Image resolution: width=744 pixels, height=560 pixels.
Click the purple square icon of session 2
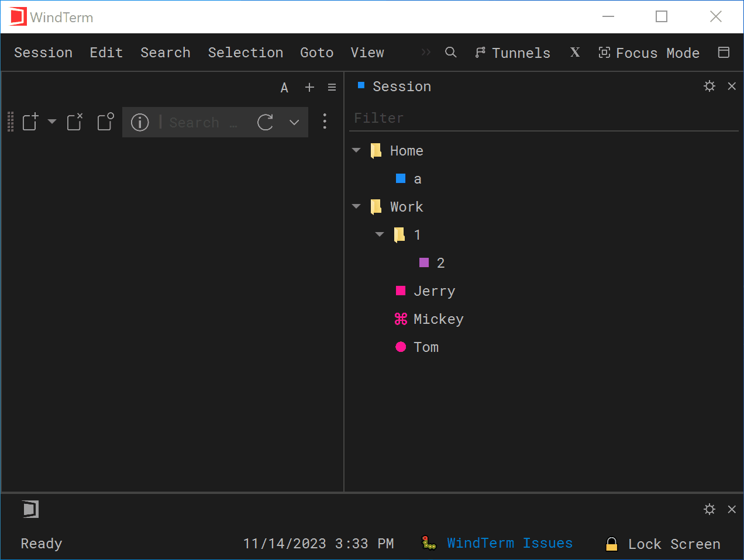coord(424,262)
